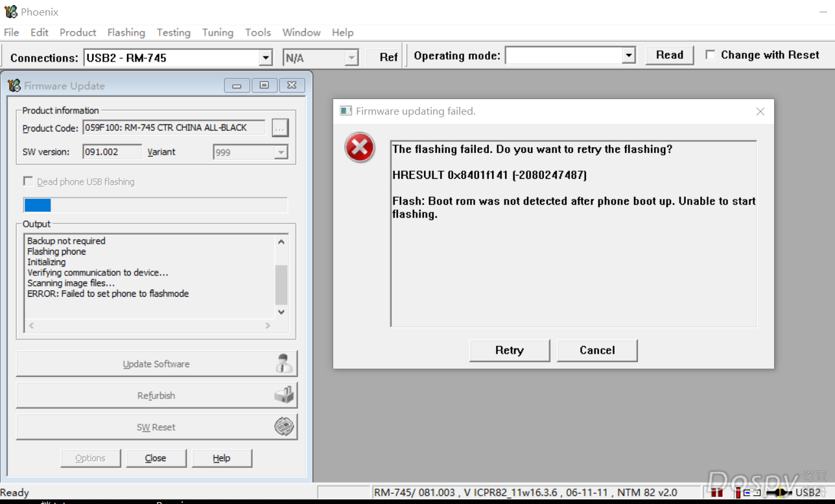Click the SW version field showing 091.002
This screenshot has height=504, width=835.
click(x=112, y=152)
